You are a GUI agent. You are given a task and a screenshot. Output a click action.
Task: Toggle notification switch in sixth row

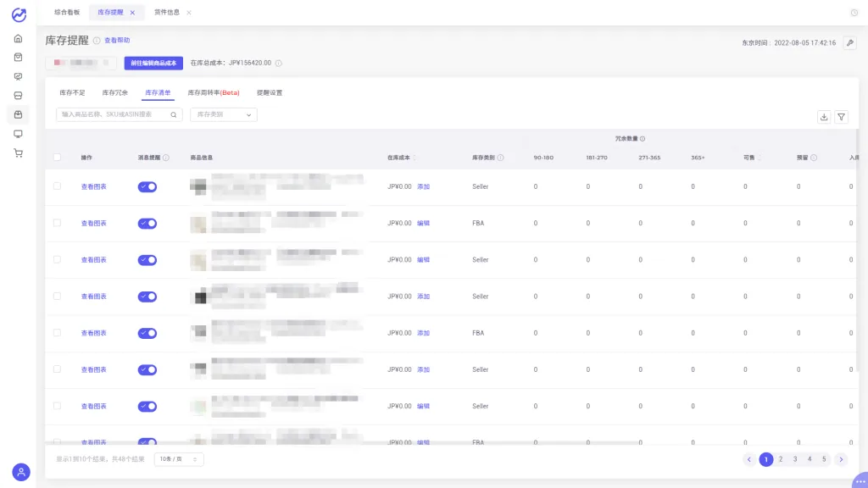147,369
